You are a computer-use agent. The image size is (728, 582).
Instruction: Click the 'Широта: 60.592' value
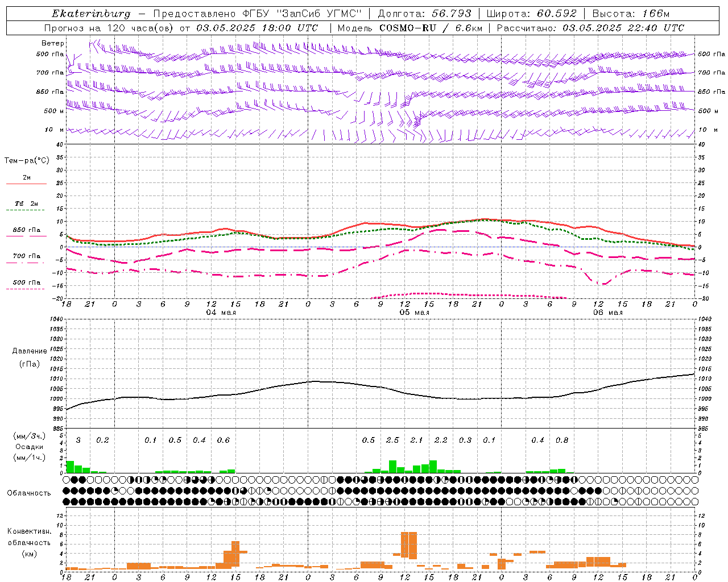click(x=531, y=14)
